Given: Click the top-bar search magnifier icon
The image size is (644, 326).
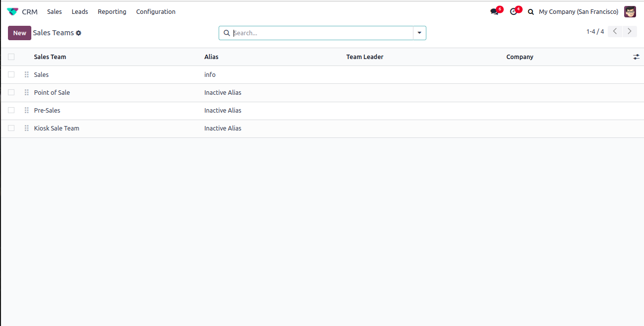Looking at the screenshot, I should pos(531,12).
